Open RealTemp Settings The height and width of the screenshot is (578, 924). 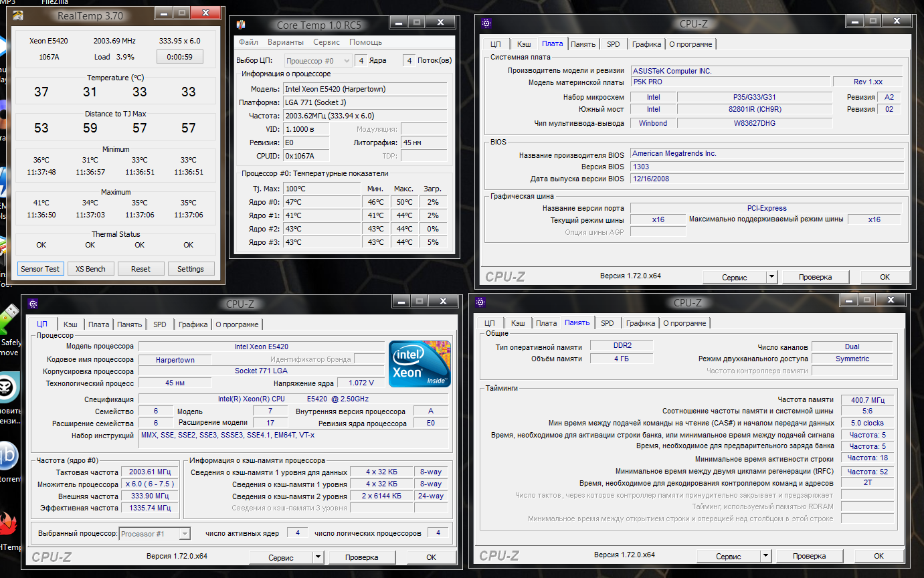191,269
